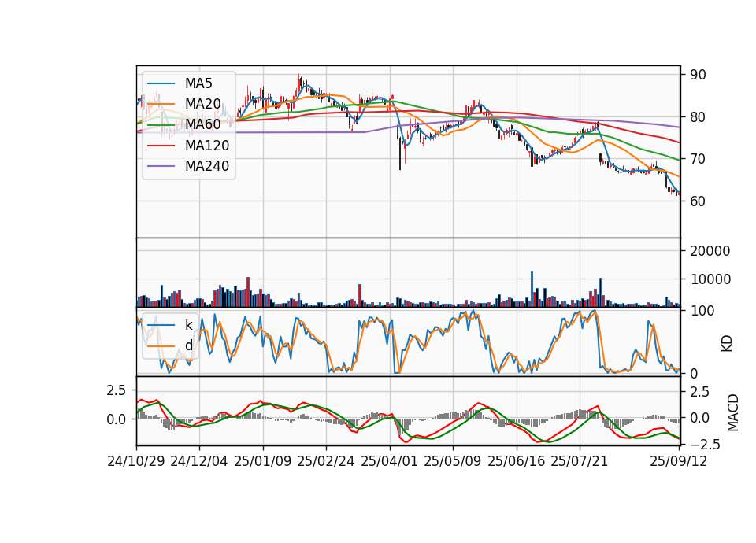
Task: Click the MA20 legend label
Action: pos(203,104)
